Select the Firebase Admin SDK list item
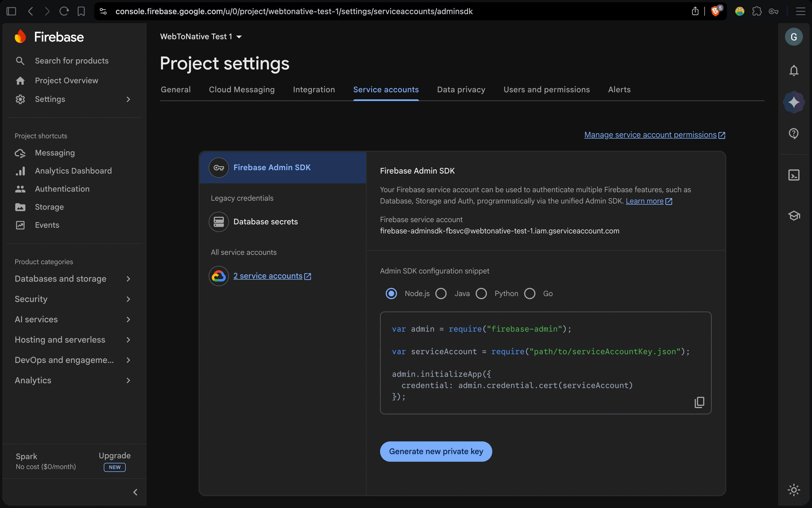 (x=283, y=167)
